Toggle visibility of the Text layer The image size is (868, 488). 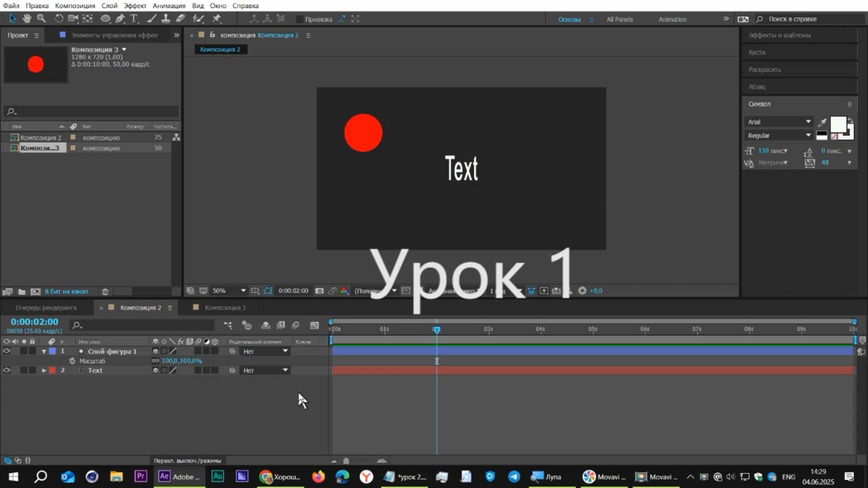pyautogui.click(x=7, y=370)
